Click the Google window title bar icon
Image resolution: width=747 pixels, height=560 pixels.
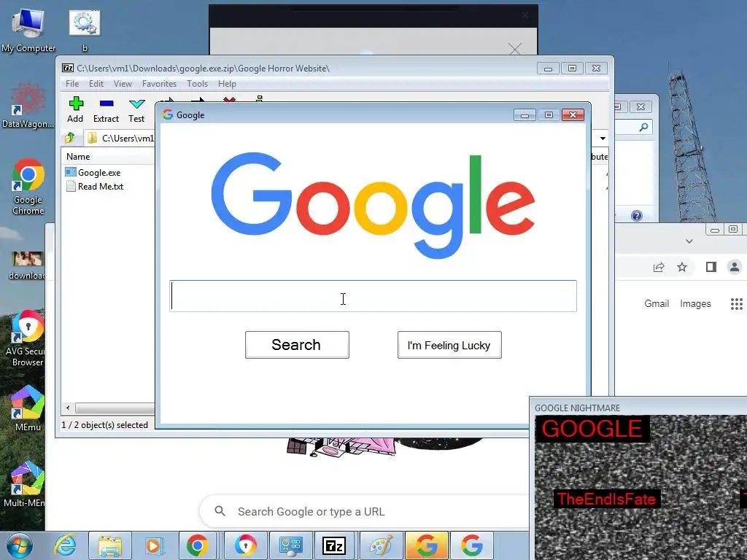click(x=168, y=114)
